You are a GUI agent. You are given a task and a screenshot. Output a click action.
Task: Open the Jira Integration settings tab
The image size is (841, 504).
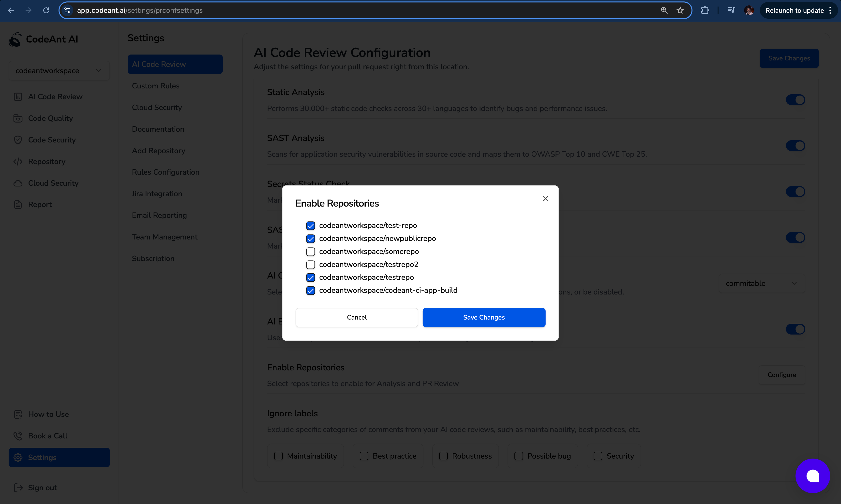(x=157, y=194)
